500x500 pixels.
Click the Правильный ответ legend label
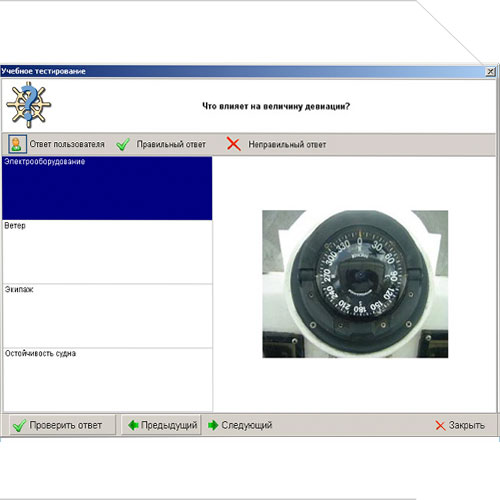point(171,144)
